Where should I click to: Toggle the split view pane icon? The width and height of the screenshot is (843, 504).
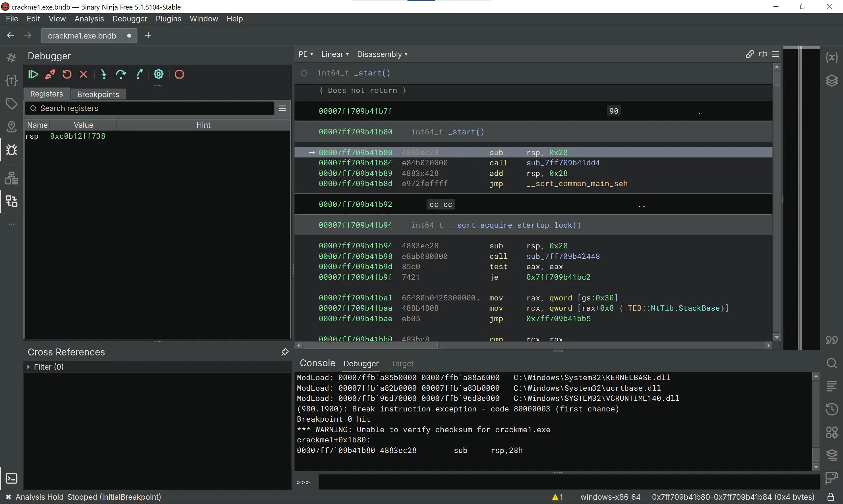[x=762, y=54]
